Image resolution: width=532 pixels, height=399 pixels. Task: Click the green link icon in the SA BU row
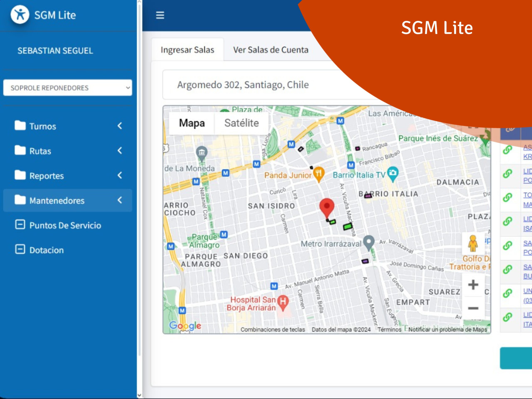[x=507, y=269]
